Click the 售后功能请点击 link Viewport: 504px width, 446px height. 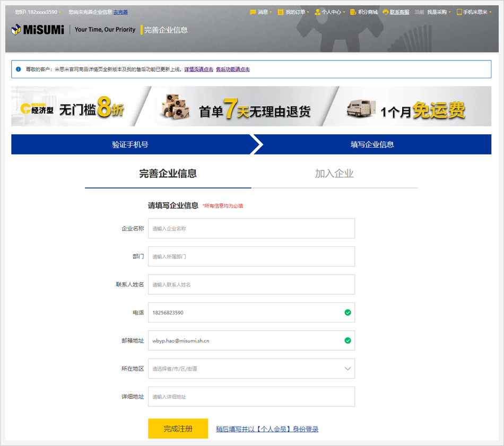232,70
